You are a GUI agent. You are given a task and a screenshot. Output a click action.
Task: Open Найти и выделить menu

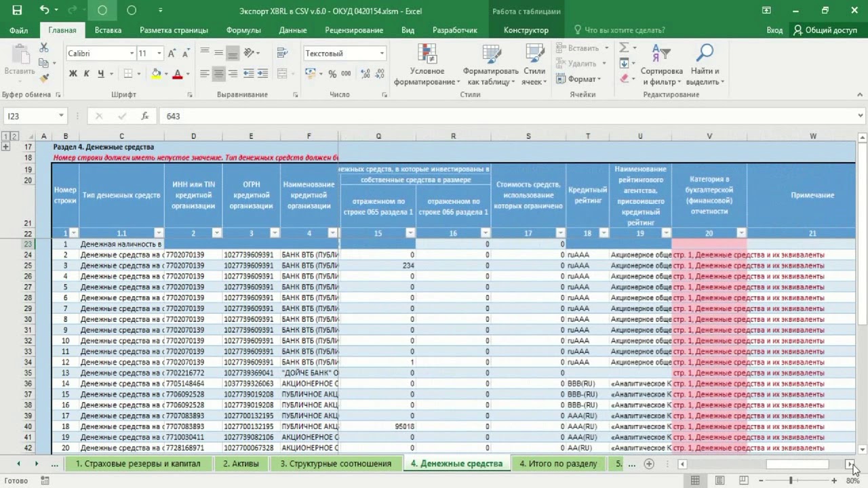(x=705, y=66)
